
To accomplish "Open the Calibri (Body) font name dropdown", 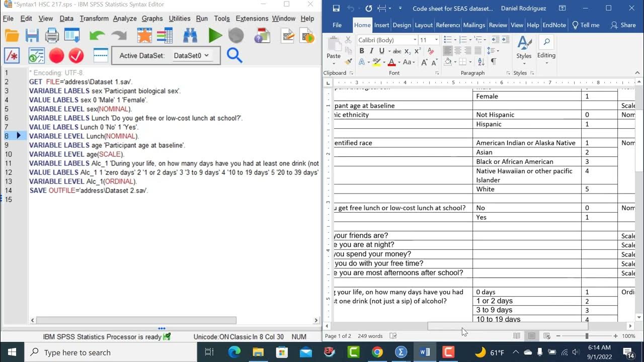I will click(415, 40).
